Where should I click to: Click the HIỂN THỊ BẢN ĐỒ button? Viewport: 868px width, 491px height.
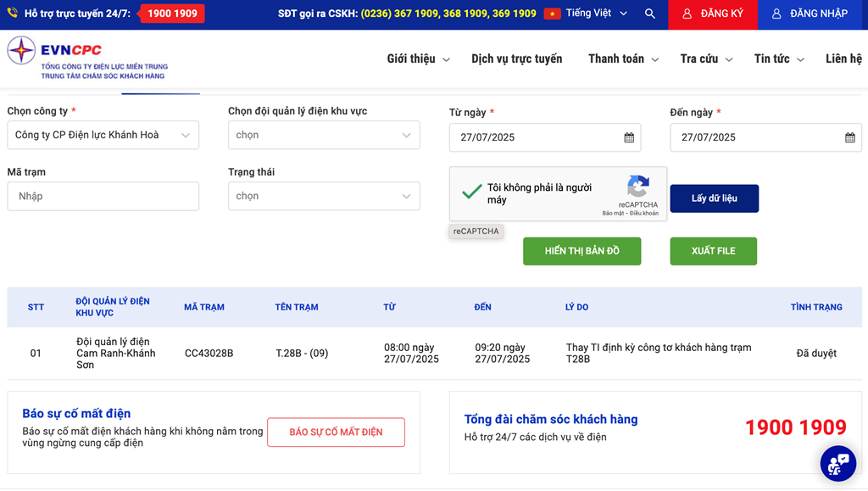[581, 251]
